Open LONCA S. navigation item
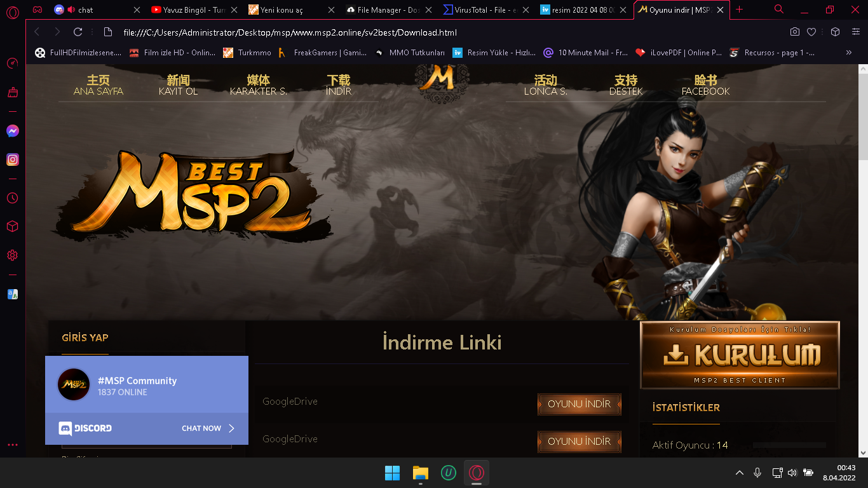 click(546, 85)
